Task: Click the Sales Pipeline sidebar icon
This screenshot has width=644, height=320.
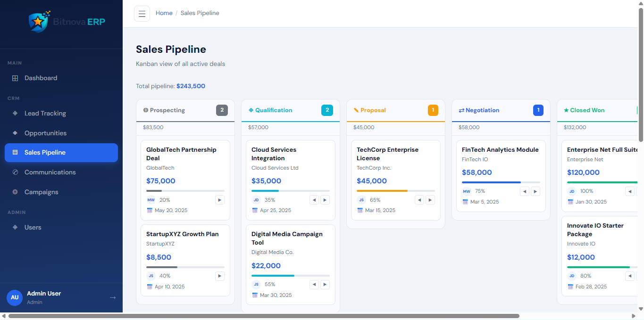Action: tap(15, 153)
